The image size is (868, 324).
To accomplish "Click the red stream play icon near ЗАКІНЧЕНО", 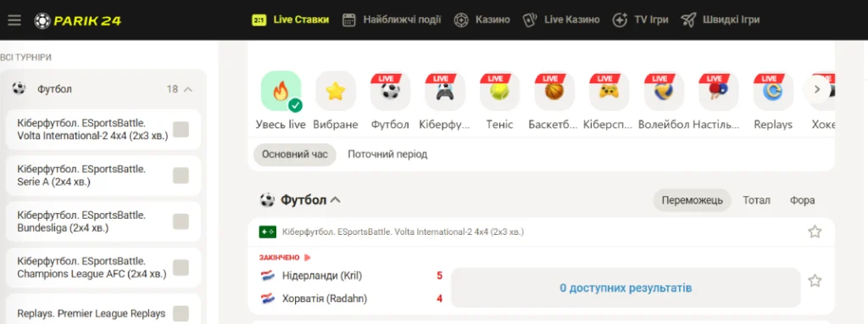I will [x=308, y=258].
